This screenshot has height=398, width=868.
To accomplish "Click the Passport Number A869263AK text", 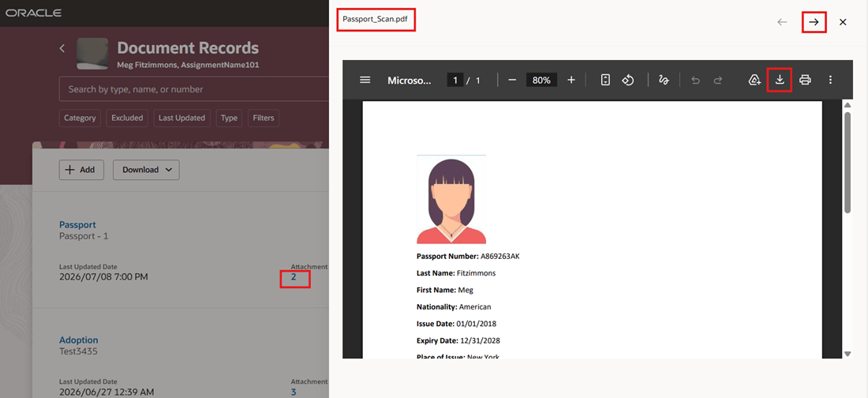I will (x=468, y=256).
